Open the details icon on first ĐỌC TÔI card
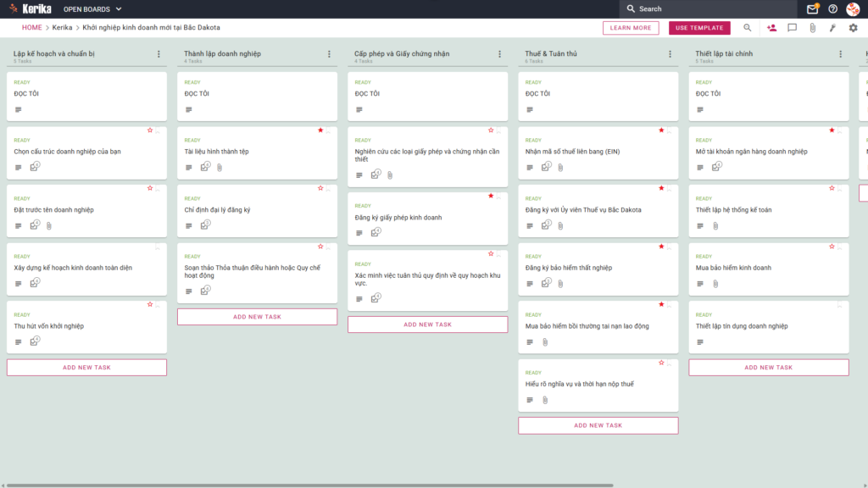The width and height of the screenshot is (868, 488). [x=19, y=109]
